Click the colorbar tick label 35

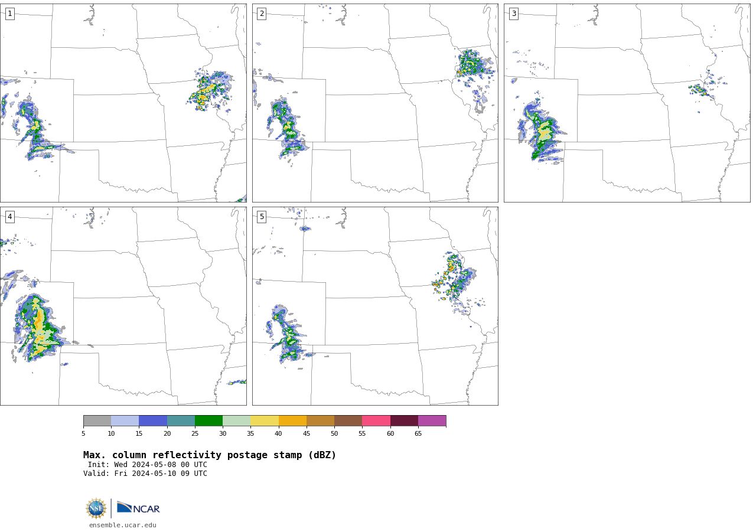tap(250, 434)
